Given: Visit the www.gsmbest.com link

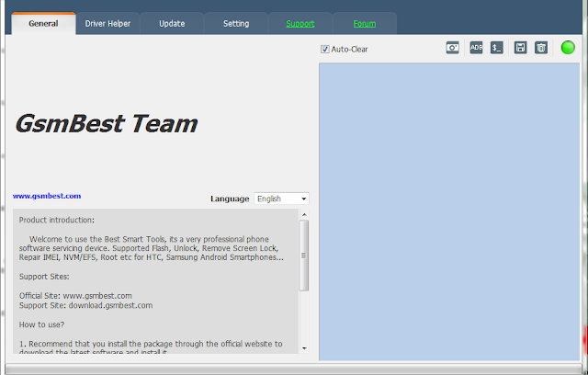Looking at the screenshot, I should 47,196.
